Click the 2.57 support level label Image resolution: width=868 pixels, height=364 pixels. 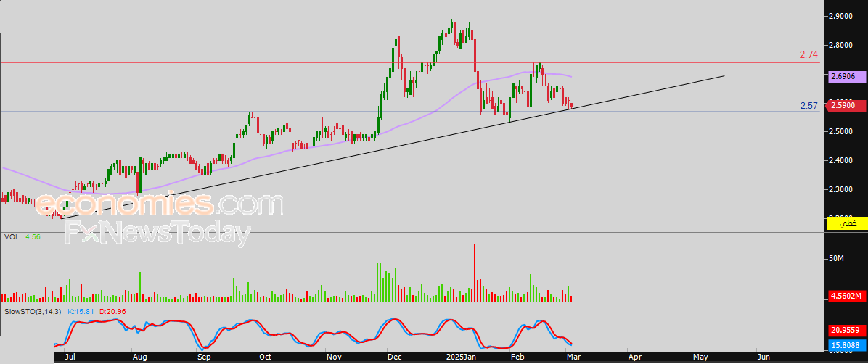[x=809, y=106]
